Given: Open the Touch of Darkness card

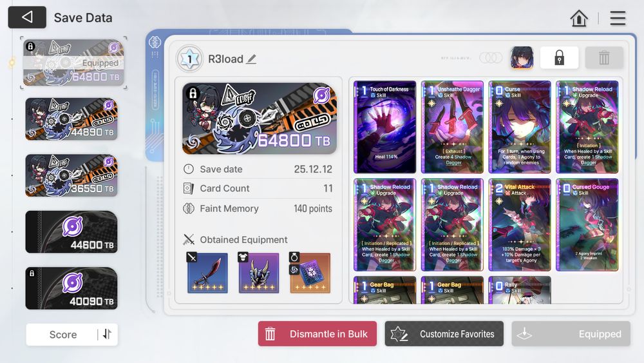Looking at the screenshot, I should pyautogui.click(x=385, y=127).
